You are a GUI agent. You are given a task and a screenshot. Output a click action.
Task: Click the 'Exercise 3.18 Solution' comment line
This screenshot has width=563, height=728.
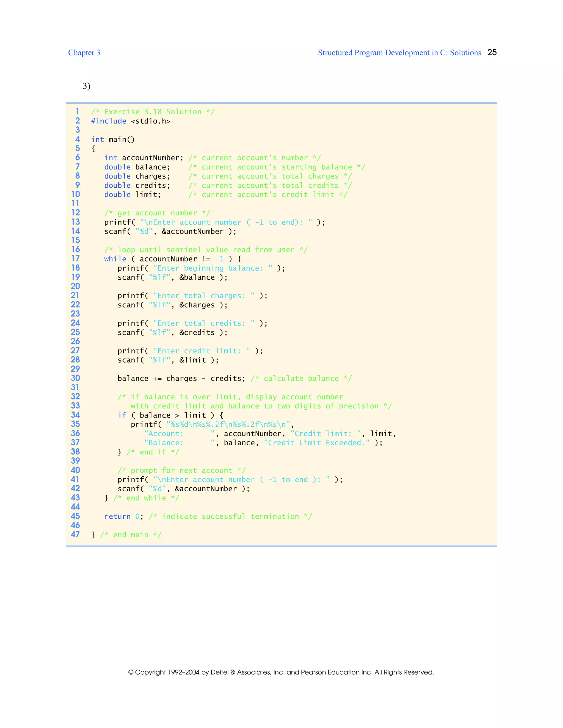pyautogui.click(x=153, y=112)
